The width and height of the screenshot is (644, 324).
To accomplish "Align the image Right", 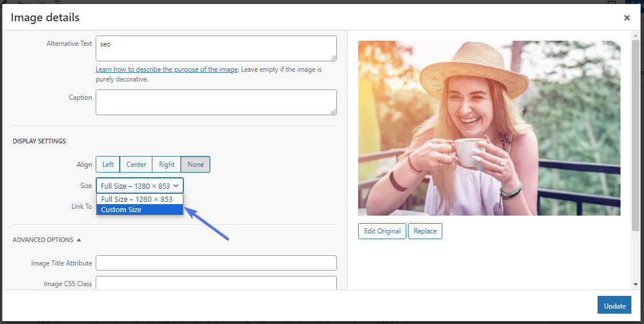I will pyautogui.click(x=167, y=165).
